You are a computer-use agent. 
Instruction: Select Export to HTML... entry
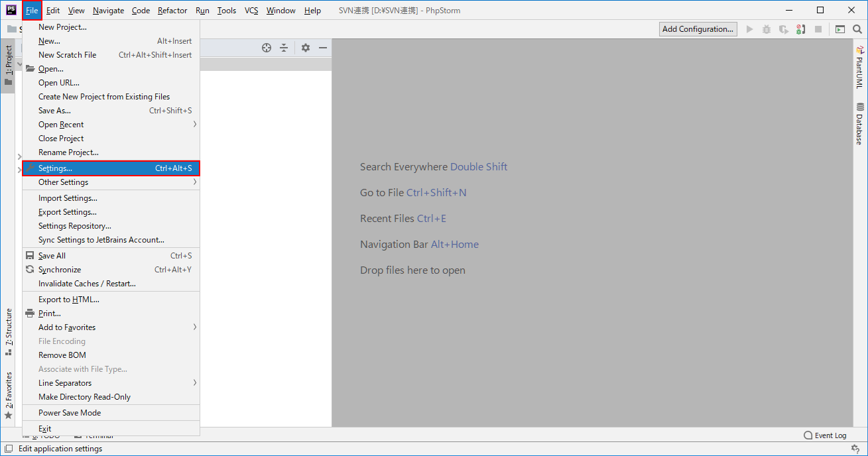111,300
